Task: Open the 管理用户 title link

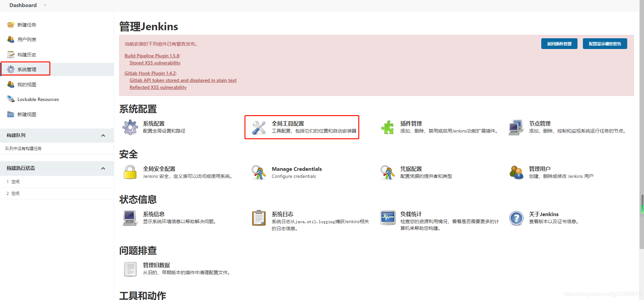Action: click(x=540, y=169)
